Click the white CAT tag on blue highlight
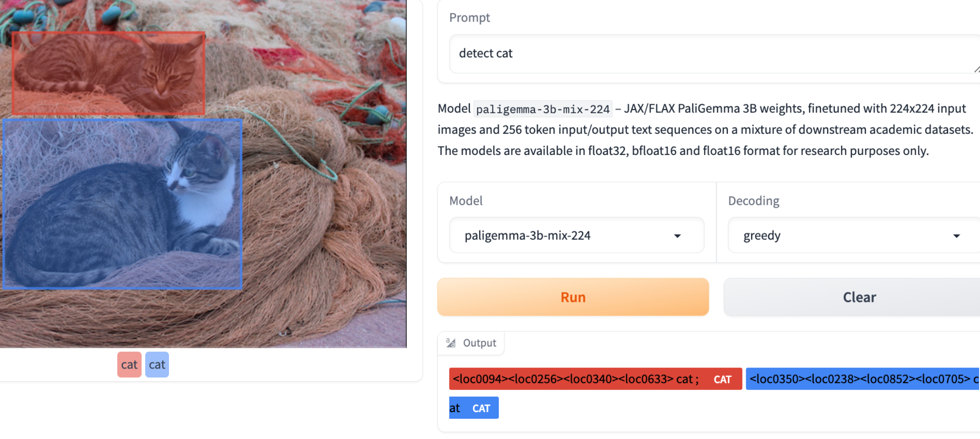The width and height of the screenshot is (980, 439). pos(481,408)
